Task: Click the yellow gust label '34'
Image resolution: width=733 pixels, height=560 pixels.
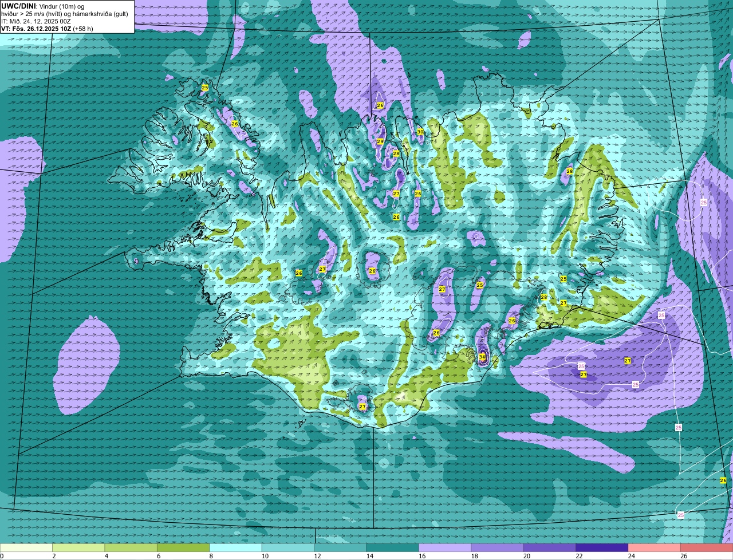Action: click(x=482, y=357)
